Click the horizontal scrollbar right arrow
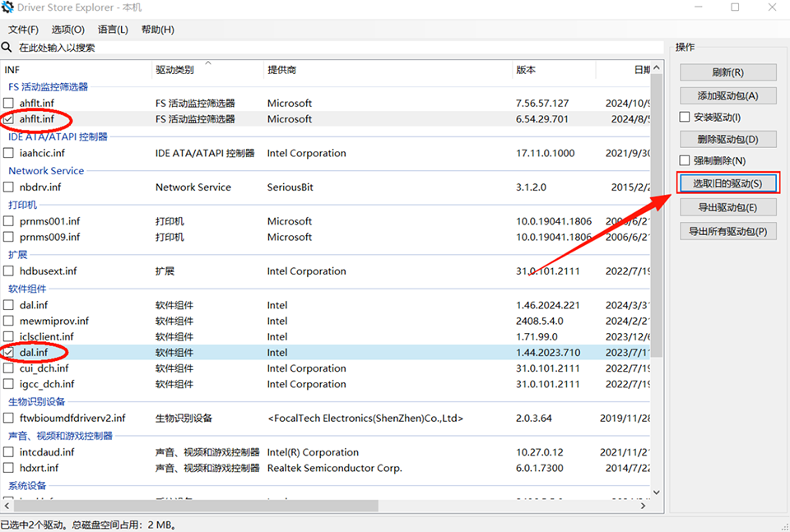 (644, 506)
